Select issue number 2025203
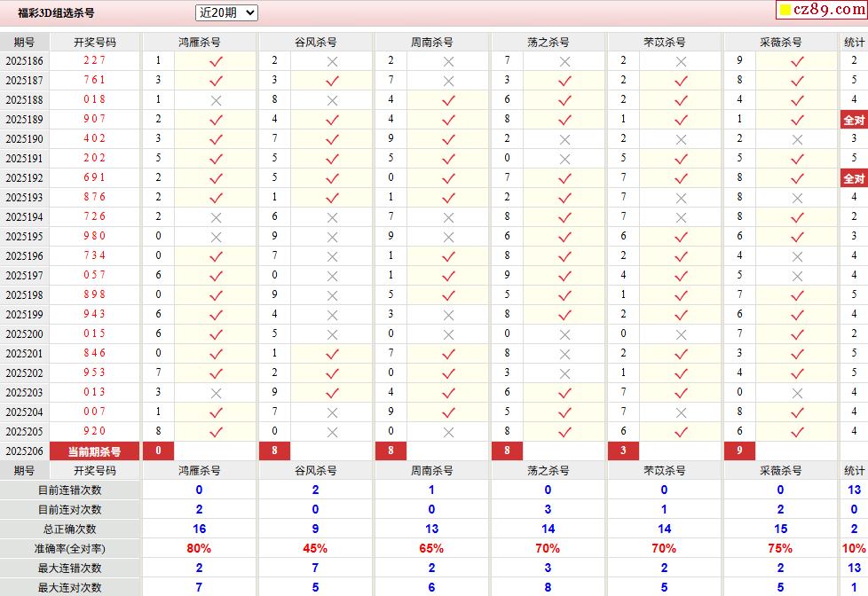Screen dimensions: 868x596 click(24, 392)
